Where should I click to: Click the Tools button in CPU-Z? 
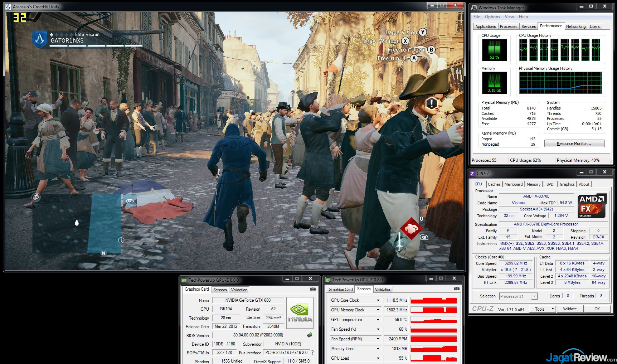540,309
